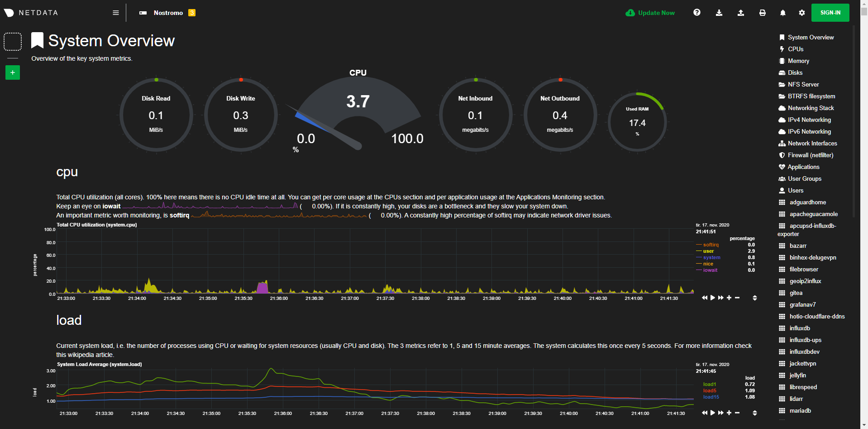Click the green plus button in left sidebar
The image size is (868, 429).
coord(13,72)
